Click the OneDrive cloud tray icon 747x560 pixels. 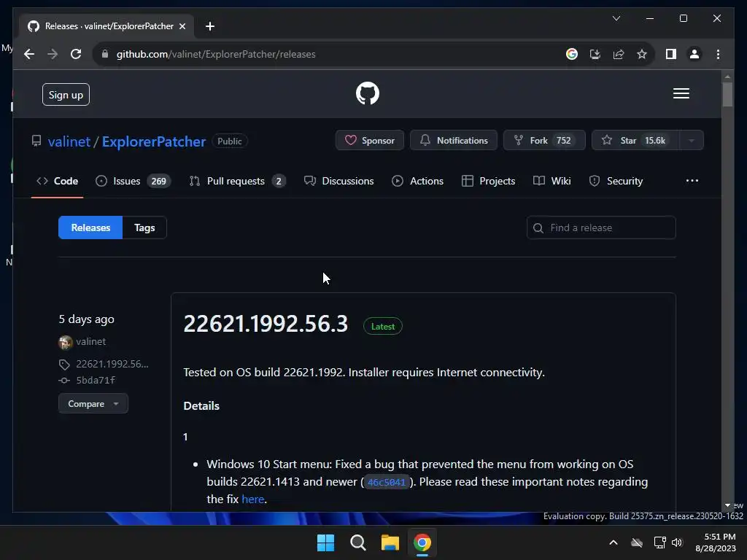(x=636, y=542)
